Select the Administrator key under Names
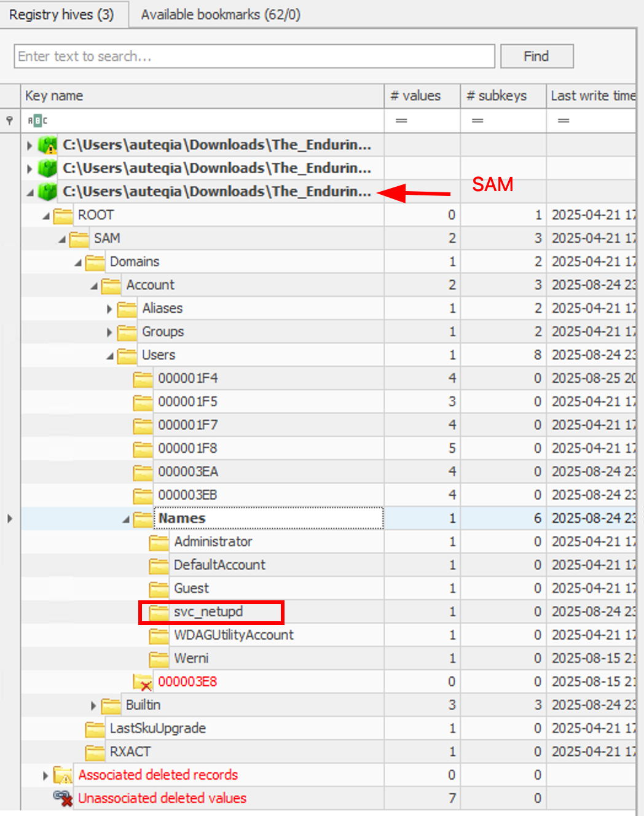The image size is (644, 816). (213, 542)
